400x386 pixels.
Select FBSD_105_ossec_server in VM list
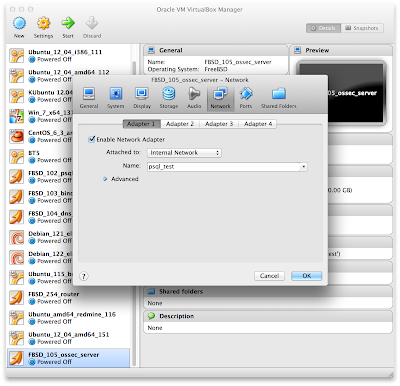pyautogui.click(x=68, y=358)
